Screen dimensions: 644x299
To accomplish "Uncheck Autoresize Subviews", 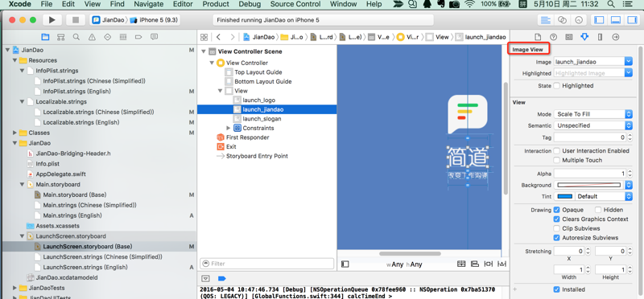I will tap(556, 237).
